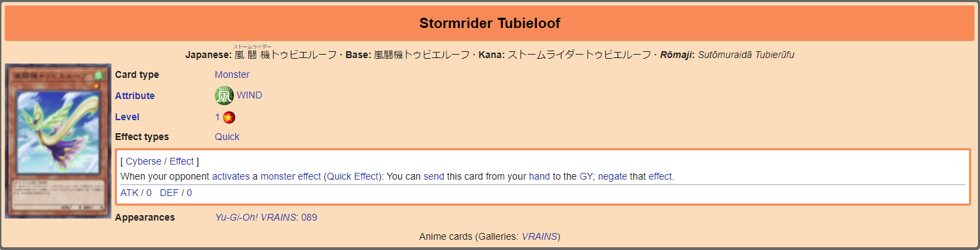Image resolution: width=980 pixels, height=250 pixels.
Task: Click the 'Quick Effect' link in parentheses
Action: (352, 176)
